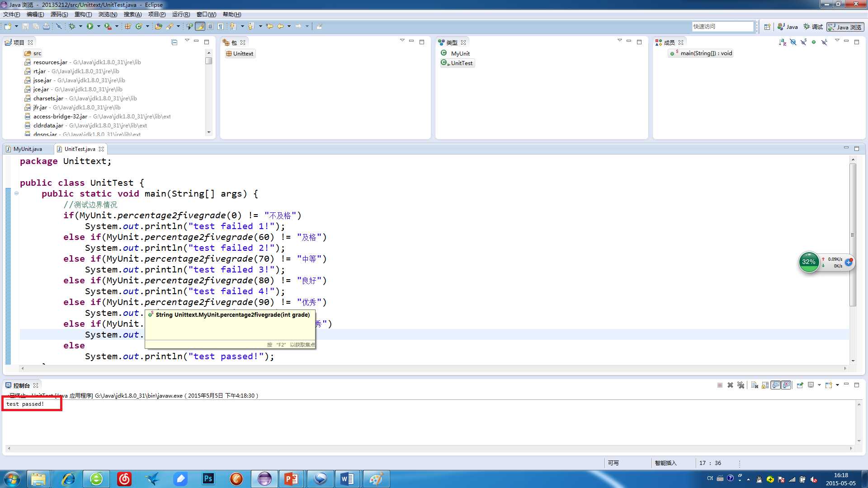
Task: Click the Back navigation arrow
Action: click(x=281, y=26)
